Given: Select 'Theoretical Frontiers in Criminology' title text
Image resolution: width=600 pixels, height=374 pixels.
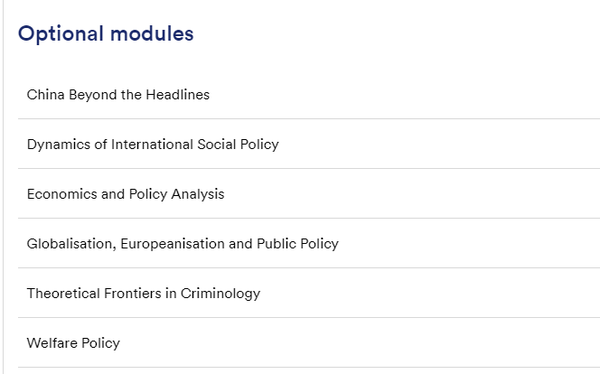Looking at the screenshot, I should coord(143,294).
